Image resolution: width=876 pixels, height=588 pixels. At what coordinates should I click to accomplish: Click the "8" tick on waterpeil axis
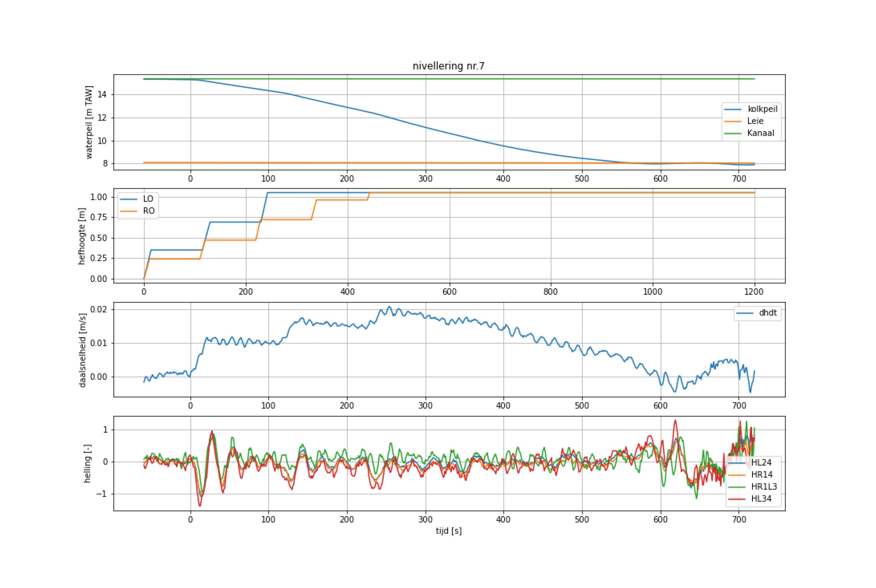(105, 164)
